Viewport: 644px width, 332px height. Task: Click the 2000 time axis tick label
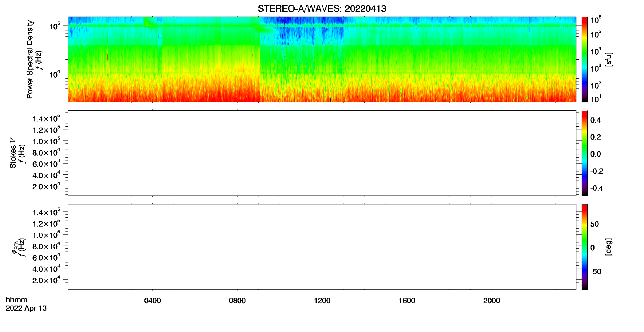point(492,301)
